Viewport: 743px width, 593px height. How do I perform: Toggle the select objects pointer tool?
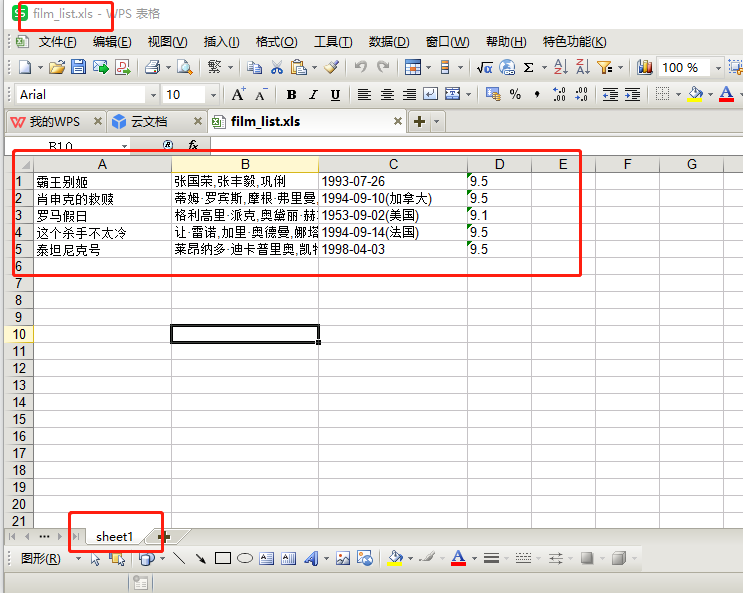pos(95,559)
